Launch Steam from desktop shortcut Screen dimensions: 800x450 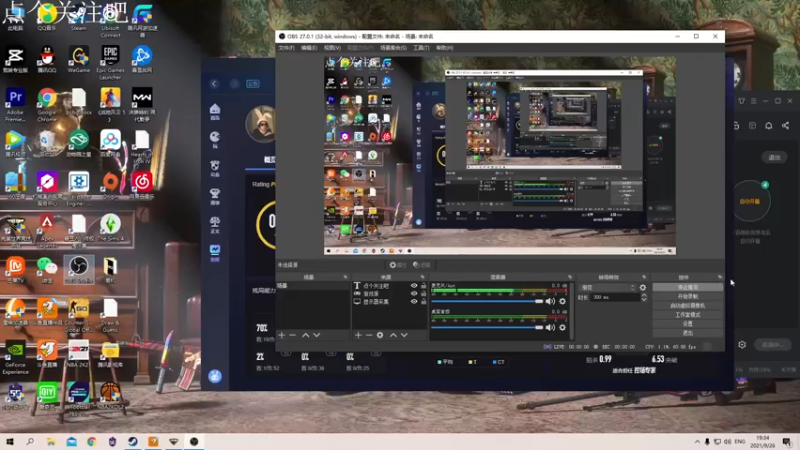[x=79, y=16]
